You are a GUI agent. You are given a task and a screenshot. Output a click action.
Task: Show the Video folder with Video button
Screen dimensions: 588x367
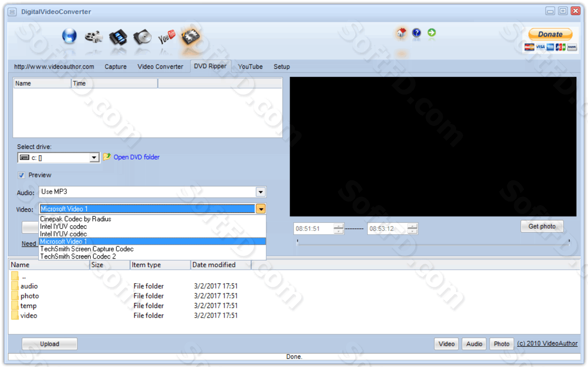446,344
